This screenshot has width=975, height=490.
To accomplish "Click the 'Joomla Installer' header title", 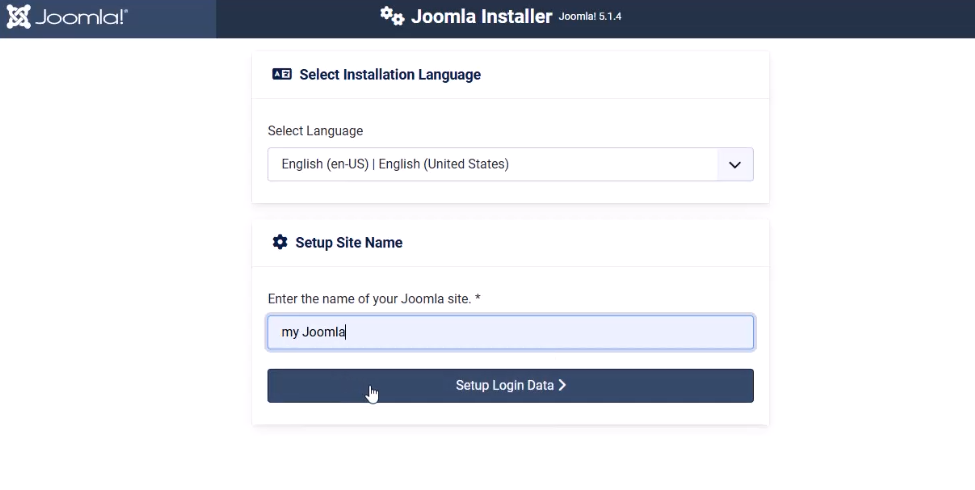I will [x=481, y=16].
